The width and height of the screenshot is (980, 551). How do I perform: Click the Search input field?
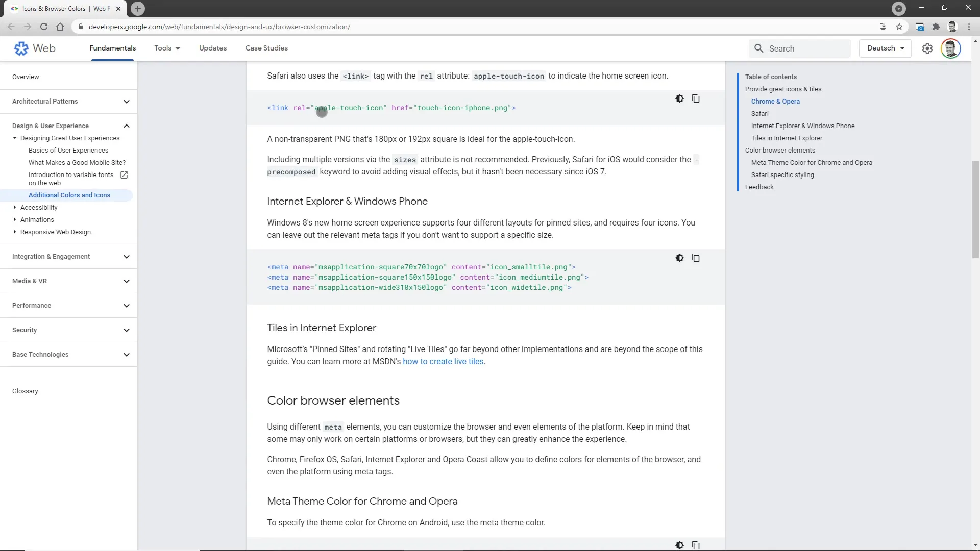pyautogui.click(x=806, y=48)
